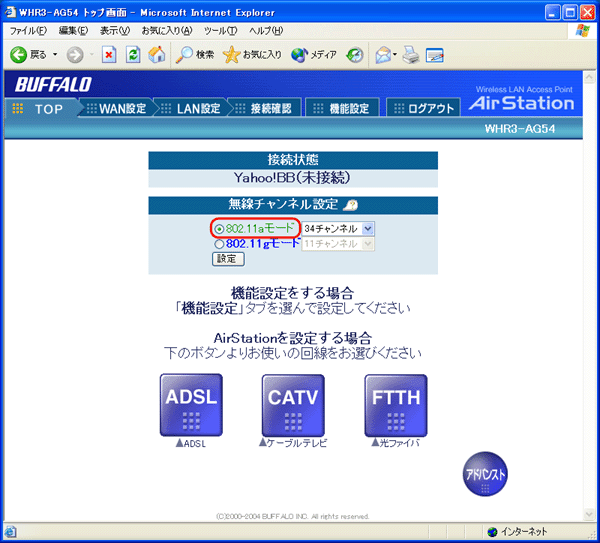Switch to the LAN設定 tab
The height and width of the screenshot is (543, 600).
click(193, 109)
